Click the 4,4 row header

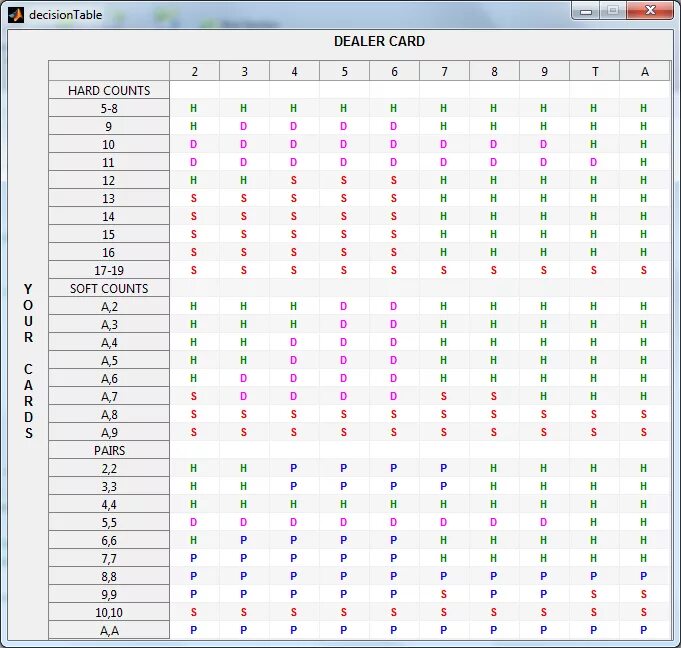109,505
